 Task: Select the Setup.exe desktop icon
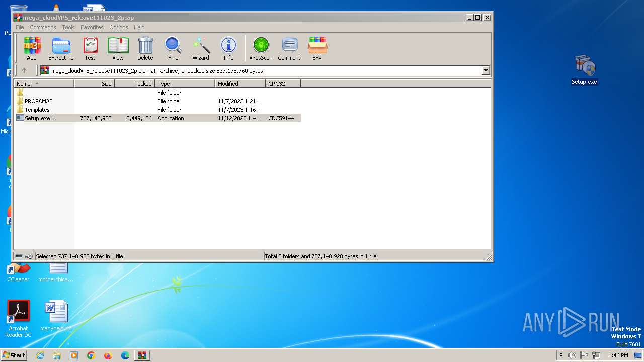(x=585, y=70)
